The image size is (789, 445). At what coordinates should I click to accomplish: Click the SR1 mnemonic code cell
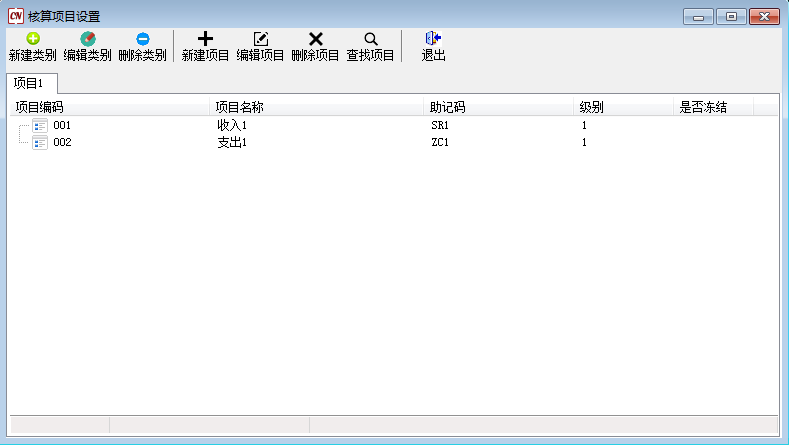[x=440, y=126]
